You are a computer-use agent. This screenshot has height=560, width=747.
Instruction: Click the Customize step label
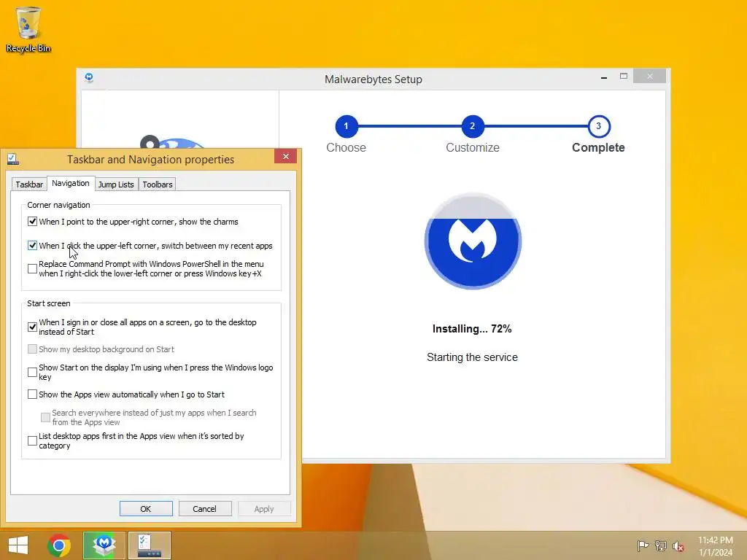[x=473, y=147]
